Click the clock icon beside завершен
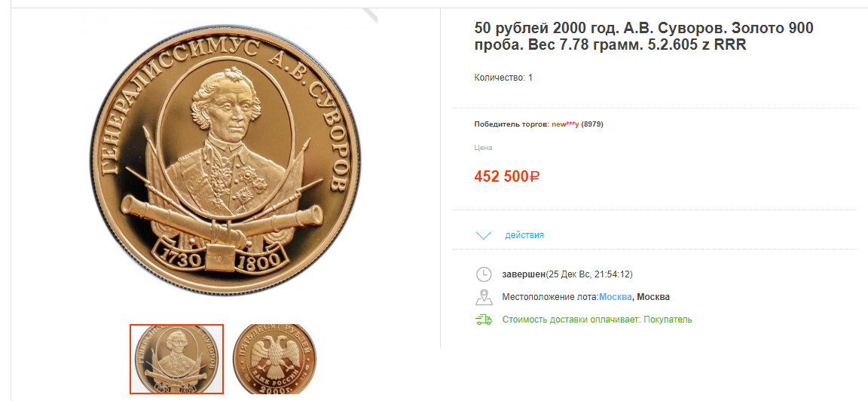The image size is (868, 401). click(484, 274)
